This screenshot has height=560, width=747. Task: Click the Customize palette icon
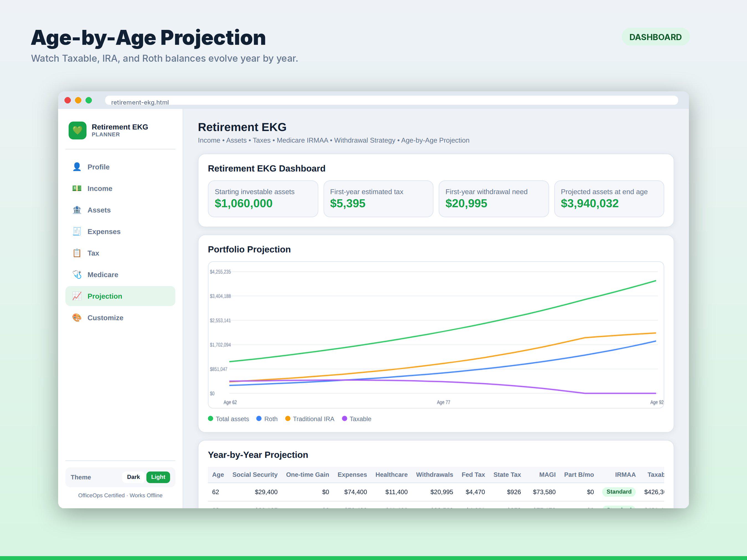(77, 318)
